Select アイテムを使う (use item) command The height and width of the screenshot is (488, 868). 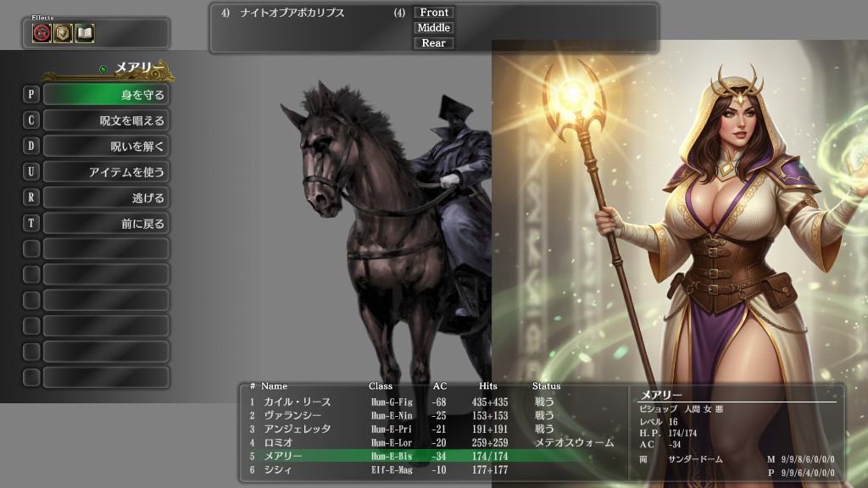click(105, 172)
